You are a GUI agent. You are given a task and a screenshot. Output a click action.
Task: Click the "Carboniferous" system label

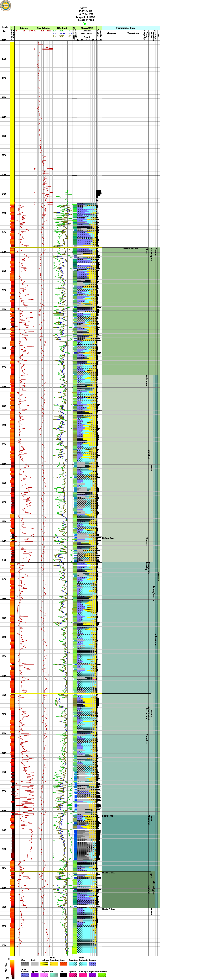tap(156, 640)
